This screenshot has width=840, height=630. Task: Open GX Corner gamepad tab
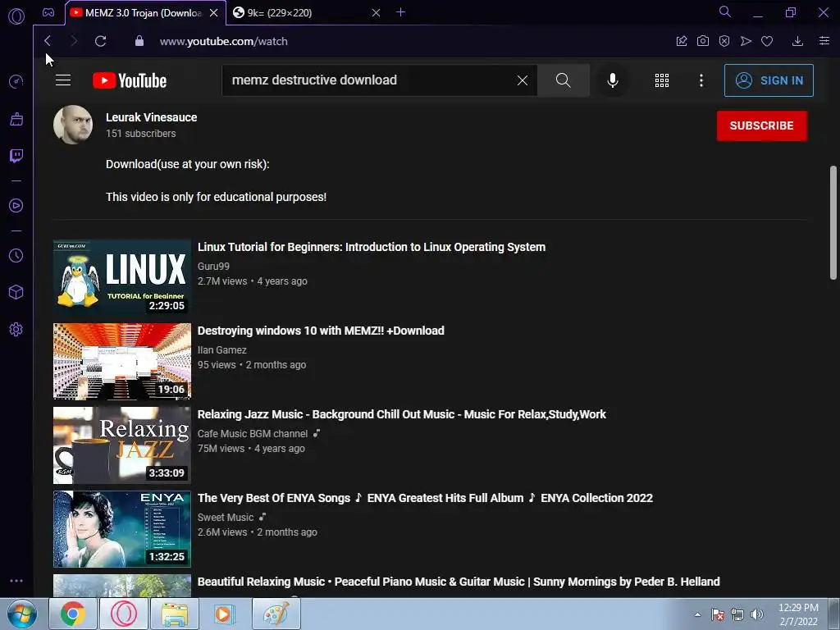coord(48,12)
